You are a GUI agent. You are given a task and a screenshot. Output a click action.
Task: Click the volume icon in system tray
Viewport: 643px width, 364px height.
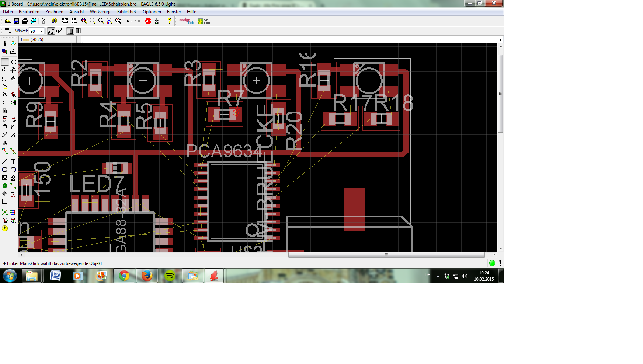pyautogui.click(x=465, y=276)
